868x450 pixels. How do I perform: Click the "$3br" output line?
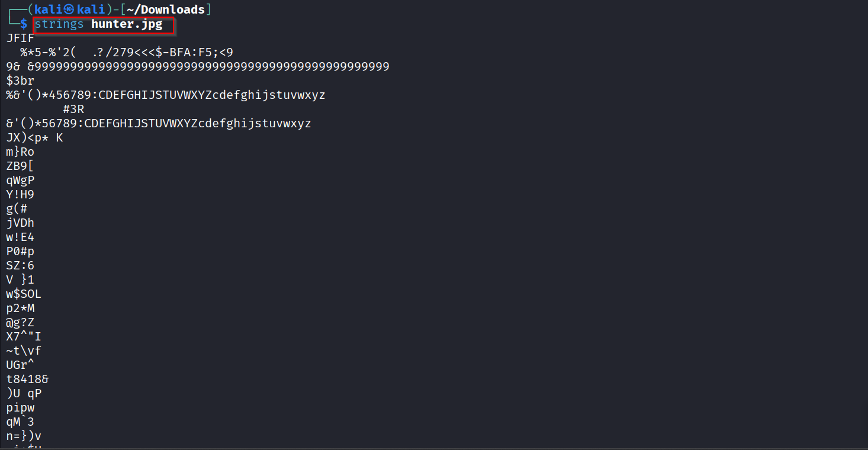point(20,81)
